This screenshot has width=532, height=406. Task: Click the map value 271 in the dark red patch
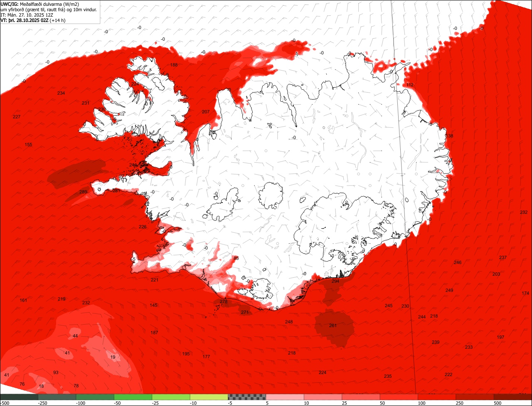pyautogui.click(x=245, y=312)
